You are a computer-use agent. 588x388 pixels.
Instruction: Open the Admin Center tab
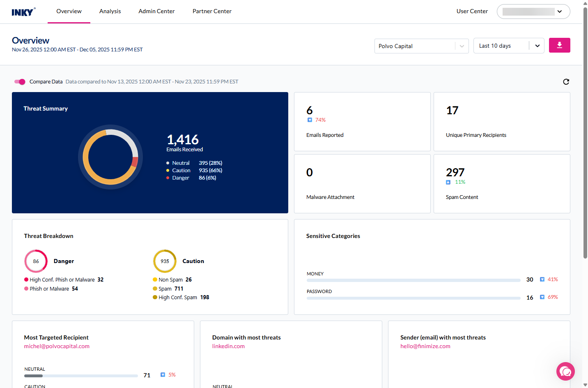[156, 12]
